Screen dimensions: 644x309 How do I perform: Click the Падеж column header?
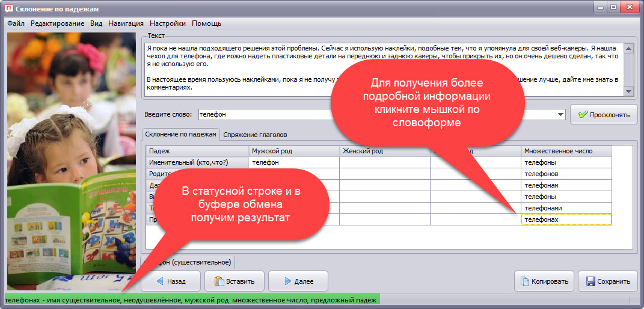point(197,151)
